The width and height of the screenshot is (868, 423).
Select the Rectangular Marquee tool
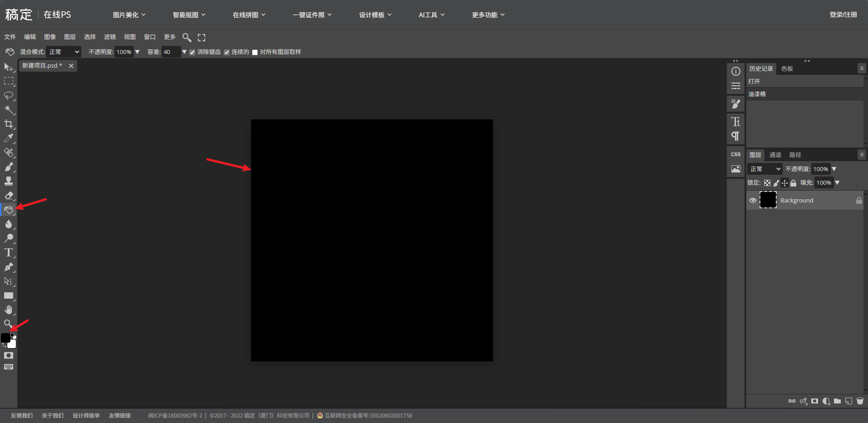pyautogui.click(x=9, y=81)
